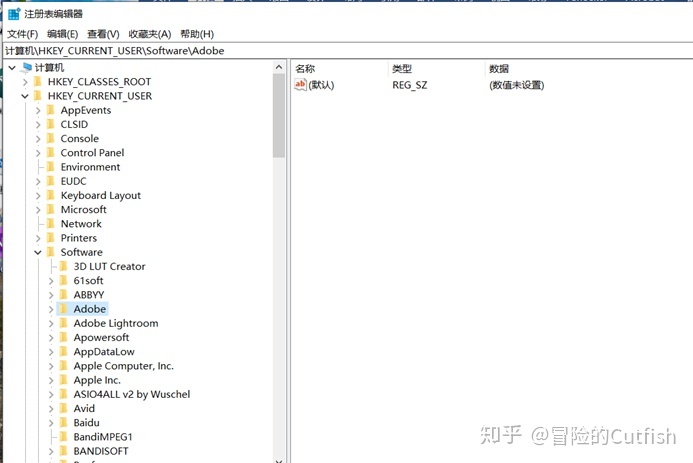
Task: Open the 帮助(H) menu
Action: pos(197,34)
